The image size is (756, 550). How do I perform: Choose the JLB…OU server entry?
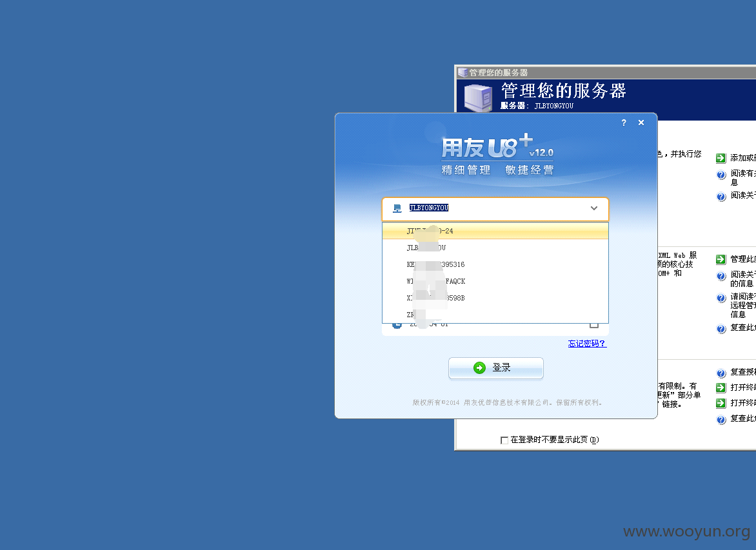click(x=495, y=248)
